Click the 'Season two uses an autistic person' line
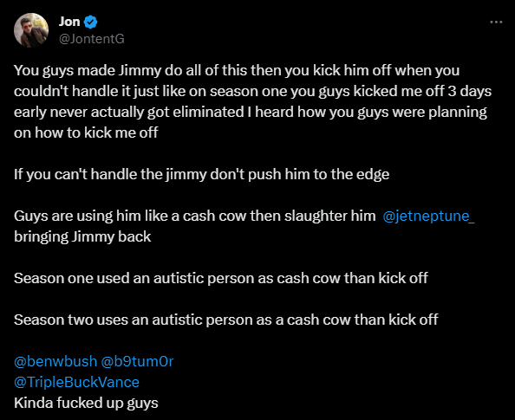Screen dimensions: 515x420 tap(226, 320)
